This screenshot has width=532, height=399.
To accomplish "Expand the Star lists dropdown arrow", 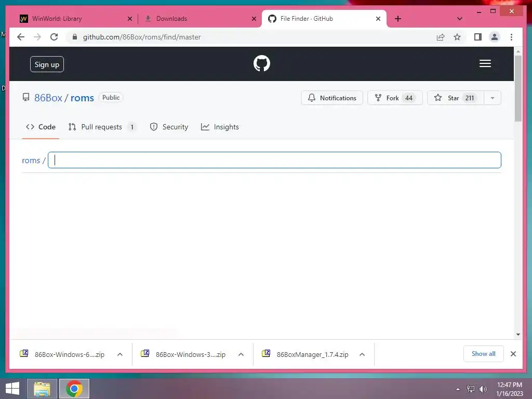I will coord(493,98).
